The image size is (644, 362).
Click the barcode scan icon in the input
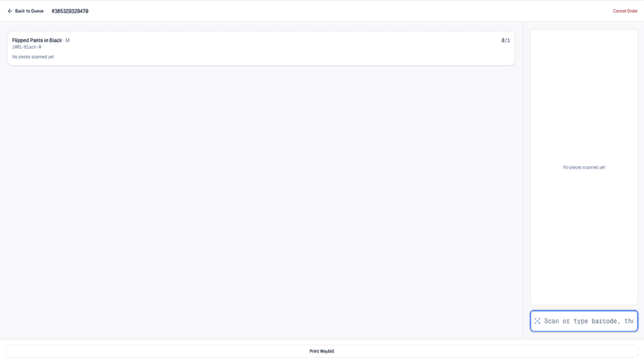pyautogui.click(x=537, y=321)
